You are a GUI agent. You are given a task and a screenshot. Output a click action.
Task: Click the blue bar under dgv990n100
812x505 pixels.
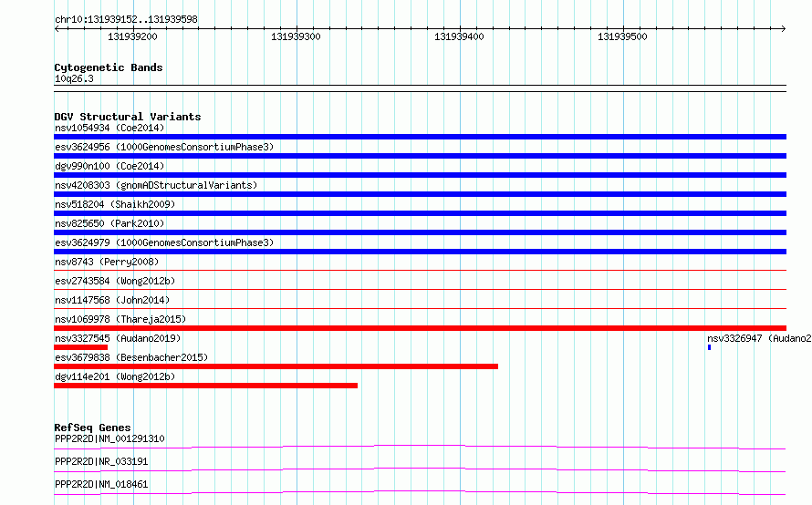click(x=420, y=175)
